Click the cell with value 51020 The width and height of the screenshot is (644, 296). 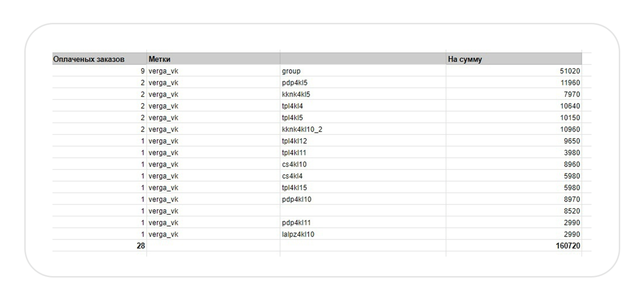point(570,71)
